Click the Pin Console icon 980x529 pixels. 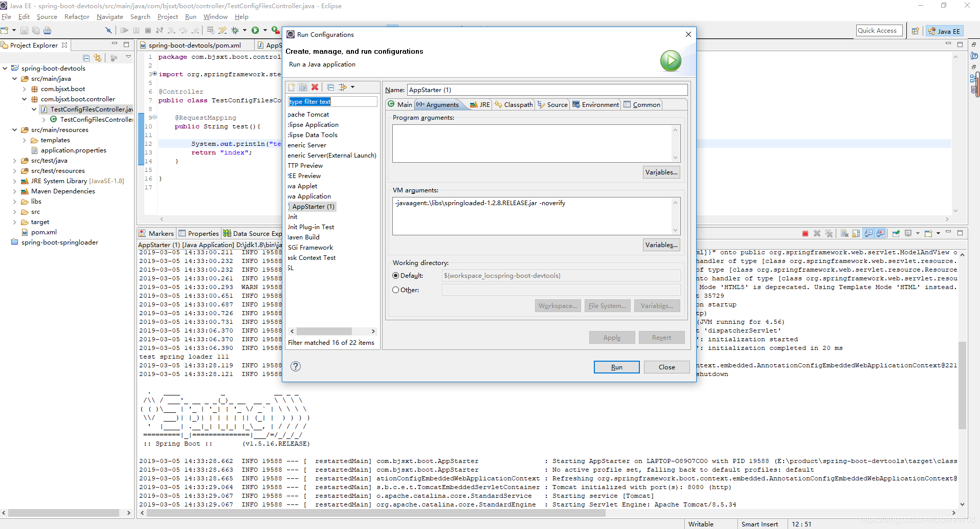(x=896, y=234)
